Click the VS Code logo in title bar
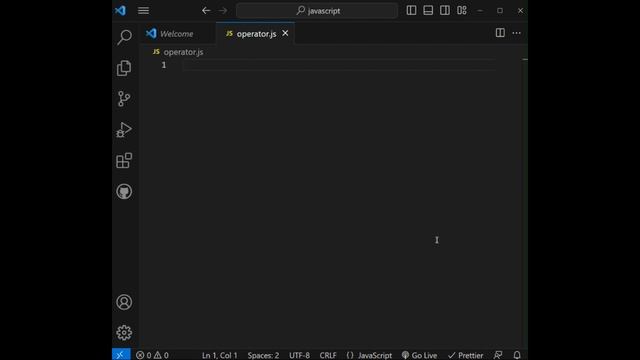The height and width of the screenshot is (360, 640). [x=120, y=10]
